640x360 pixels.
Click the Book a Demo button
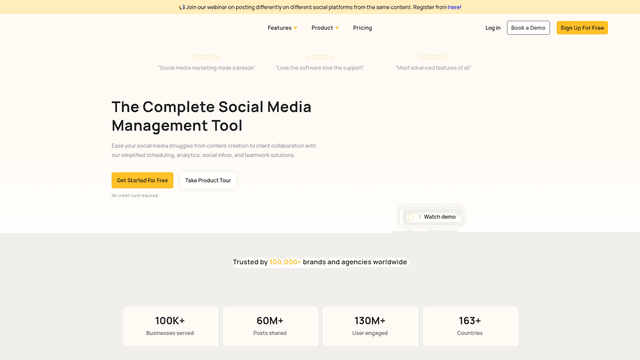[x=528, y=28]
